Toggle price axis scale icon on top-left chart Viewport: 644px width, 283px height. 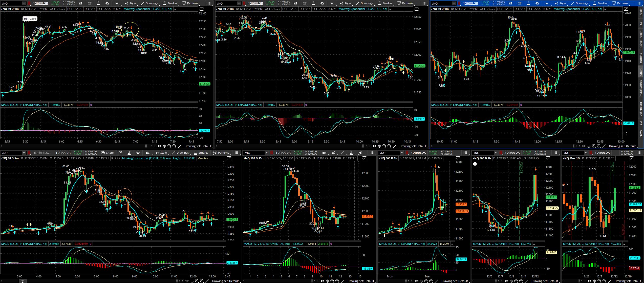point(202,9)
